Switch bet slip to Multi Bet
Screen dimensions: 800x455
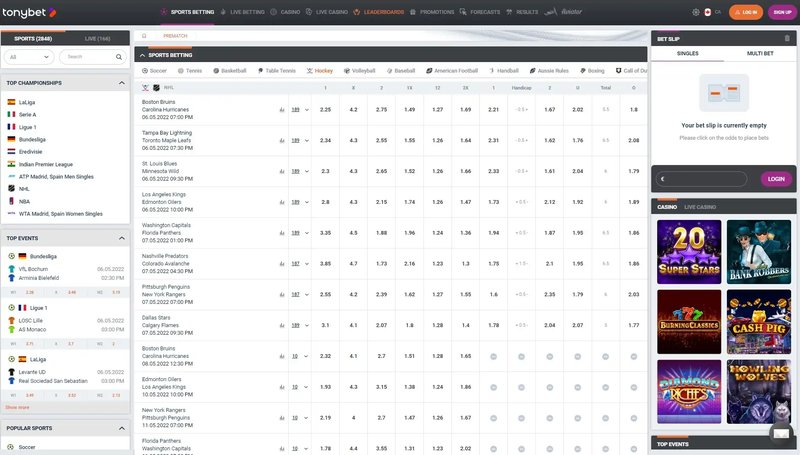coord(760,52)
